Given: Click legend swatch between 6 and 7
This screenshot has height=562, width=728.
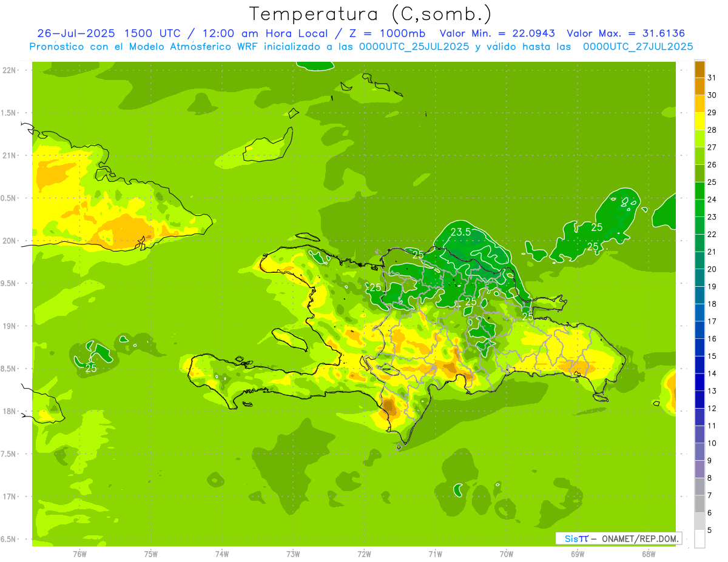Looking at the screenshot, I should click(x=699, y=504).
